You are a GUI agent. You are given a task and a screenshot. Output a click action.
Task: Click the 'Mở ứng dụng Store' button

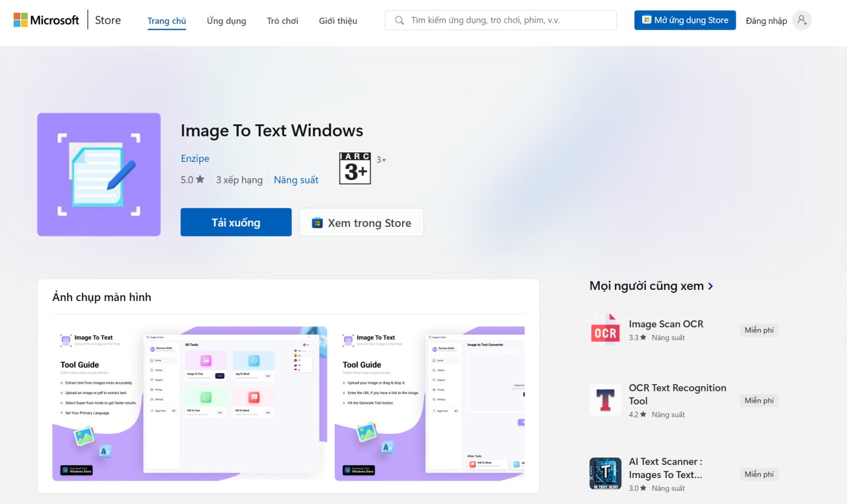(684, 20)
